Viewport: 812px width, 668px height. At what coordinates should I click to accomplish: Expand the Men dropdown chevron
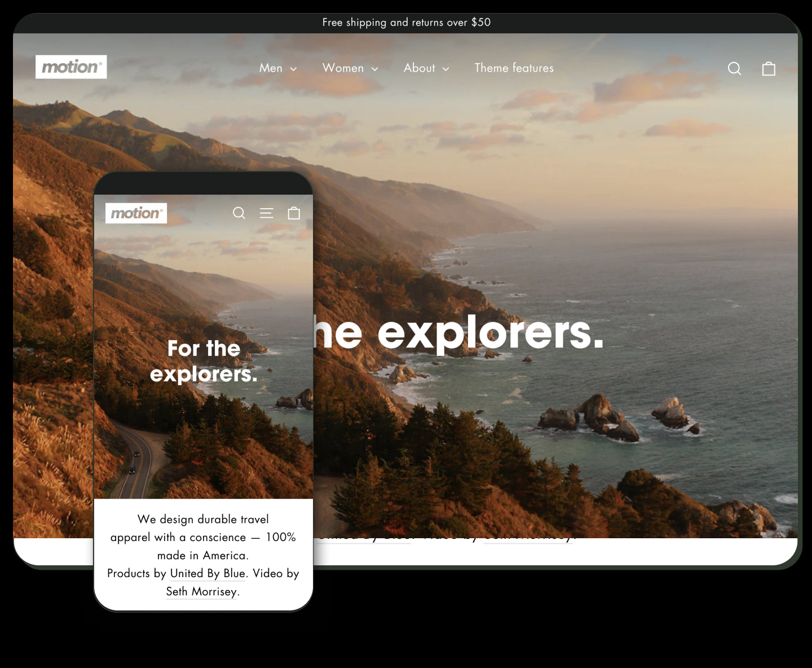[x=293, y=69]
